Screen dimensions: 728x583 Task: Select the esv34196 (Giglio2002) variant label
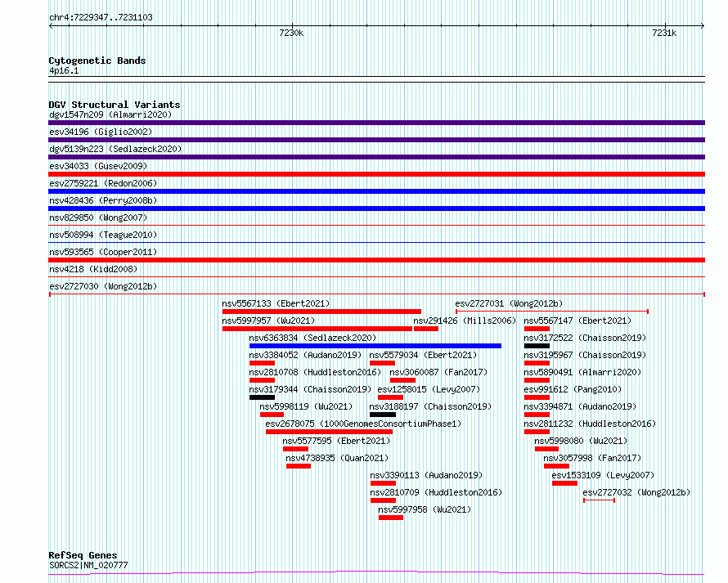pos(101,132)
